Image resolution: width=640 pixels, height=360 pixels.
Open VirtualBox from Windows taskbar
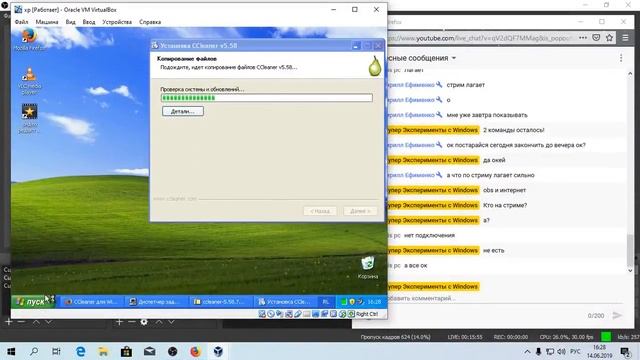point(218,351)
